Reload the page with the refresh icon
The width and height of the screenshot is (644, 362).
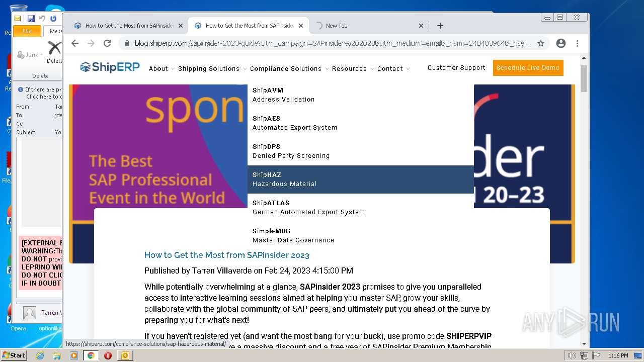point(107,43)
